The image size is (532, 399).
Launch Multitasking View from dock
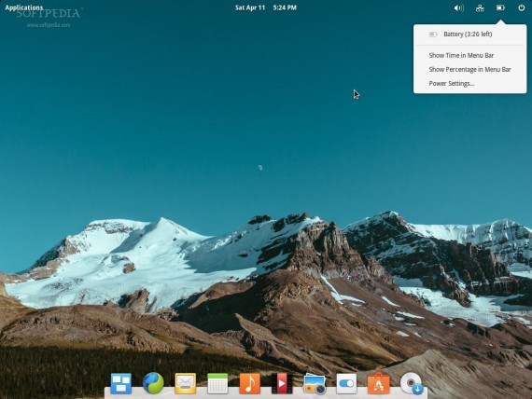coord(121,383)
